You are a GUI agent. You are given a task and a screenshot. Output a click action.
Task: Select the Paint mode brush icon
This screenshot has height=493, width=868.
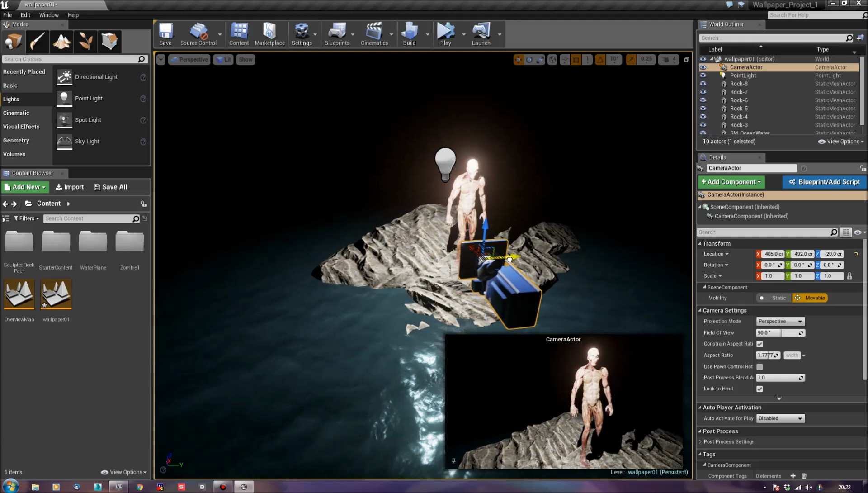pyautogui.click(x=37, y=42)
